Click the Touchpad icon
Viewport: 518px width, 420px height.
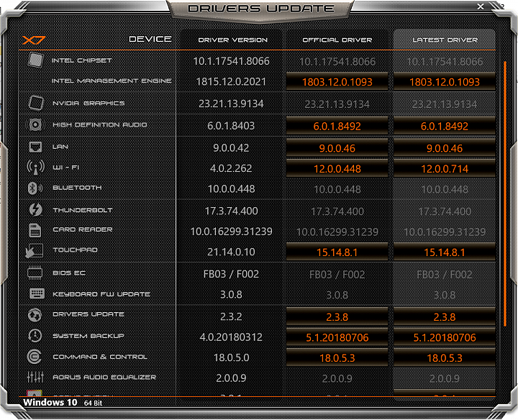click(x=34, y=250)
